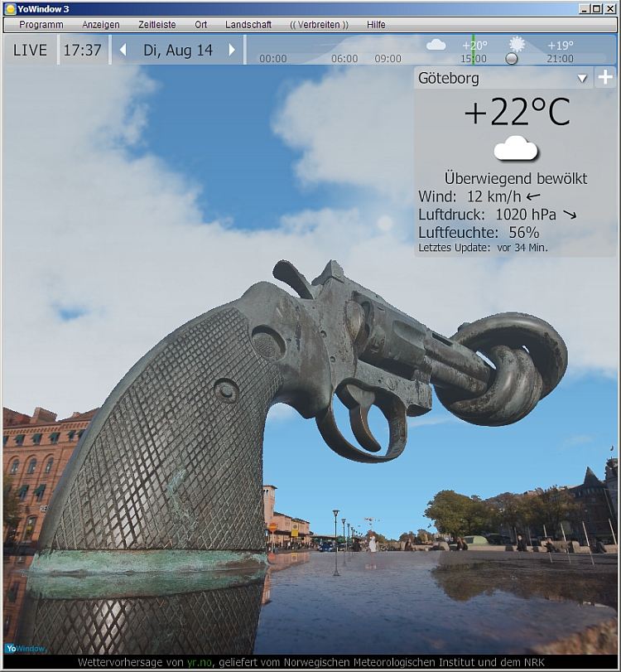Expand the Göteborg location dropdown

tap(582, 79)
